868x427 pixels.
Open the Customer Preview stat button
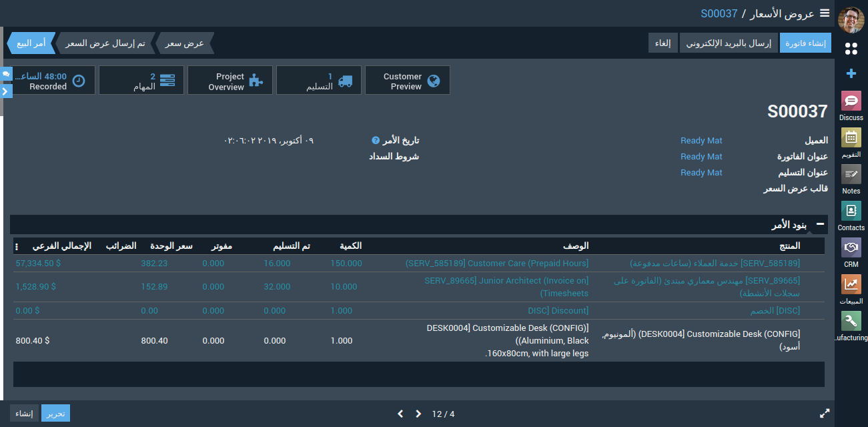point(407,81)
